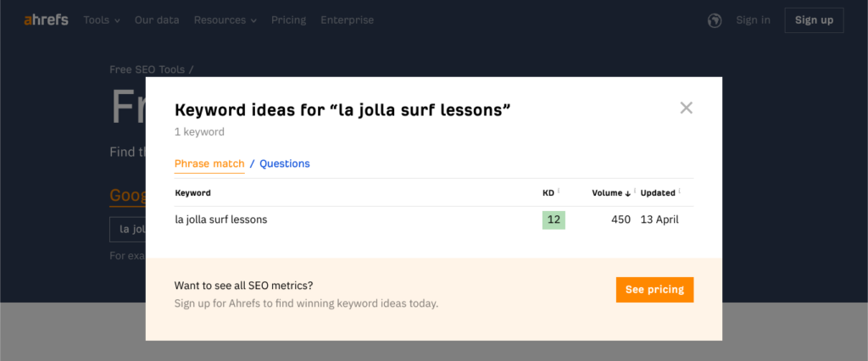Click the la jolla surf lessons keyword row
868x361 pixels.
click(221, 219)
